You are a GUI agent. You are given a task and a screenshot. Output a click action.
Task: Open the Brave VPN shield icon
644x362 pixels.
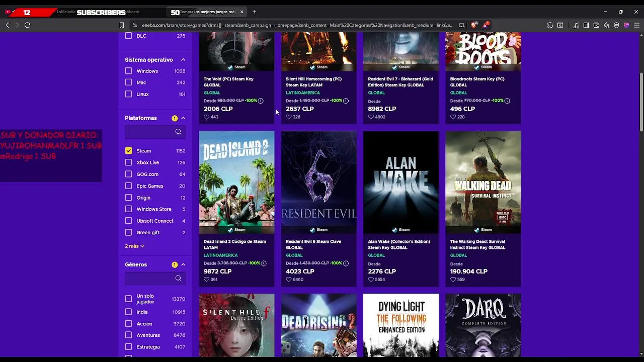(616, 25)
